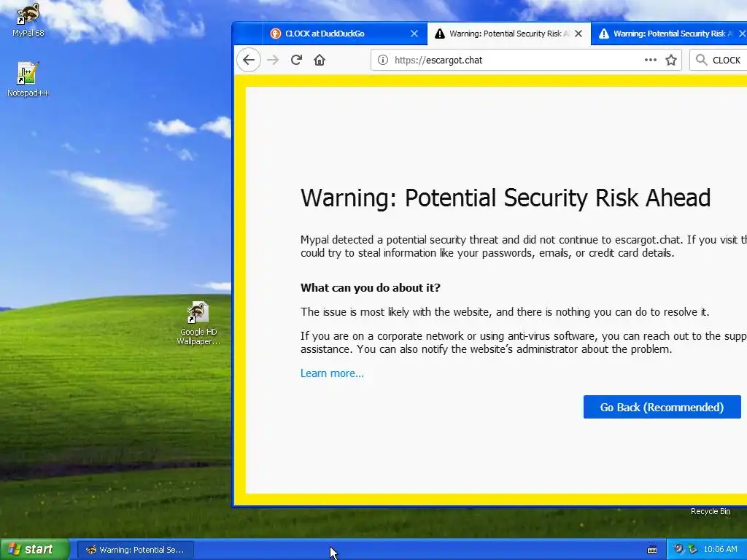Click the second system tray icon
The image size is (747, 560).
point(692,550)
